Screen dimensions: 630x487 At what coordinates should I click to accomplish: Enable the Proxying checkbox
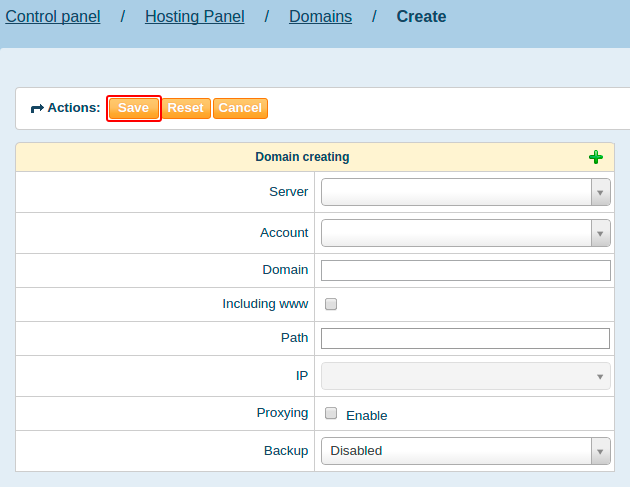coord(331,413)
